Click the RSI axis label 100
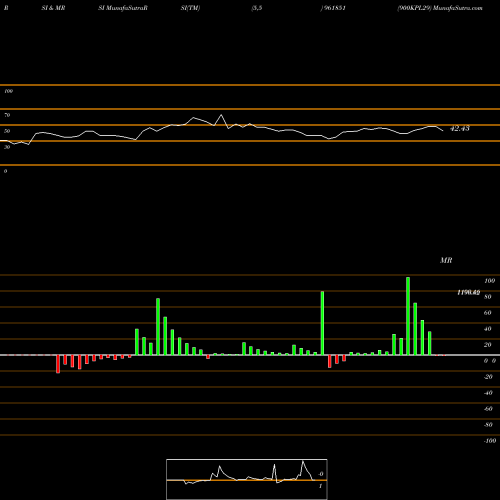This screenshot has width=500, height=500. click(8, 91)
